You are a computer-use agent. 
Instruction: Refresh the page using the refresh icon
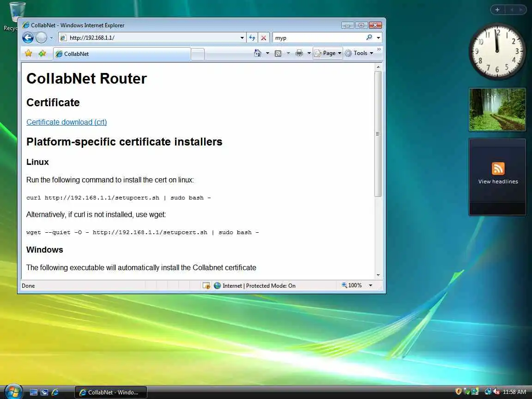252,38
